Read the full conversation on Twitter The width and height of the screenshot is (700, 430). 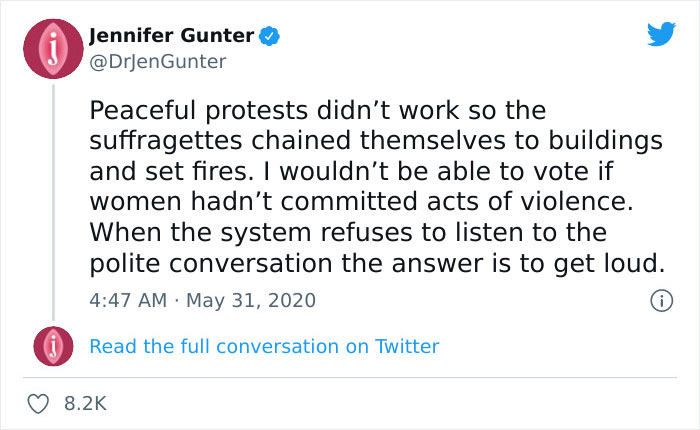264,346
